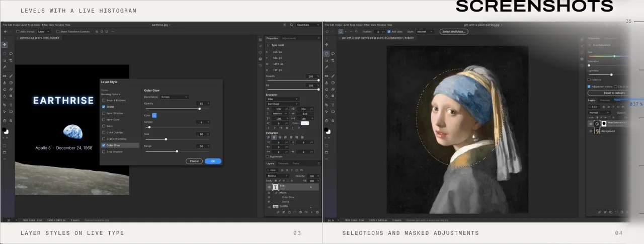
Task: Click the earthrise.jpg document tab
Action: (40, 38)
